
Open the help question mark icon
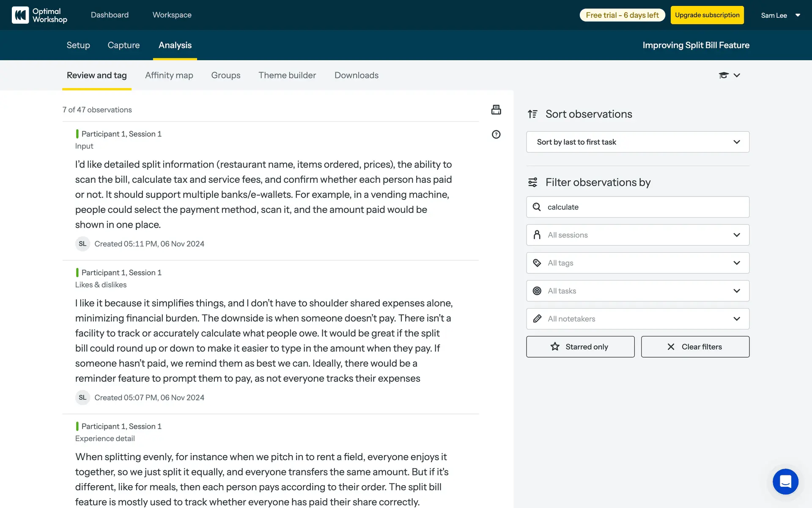pyautogui.click(x=496, y=135)
